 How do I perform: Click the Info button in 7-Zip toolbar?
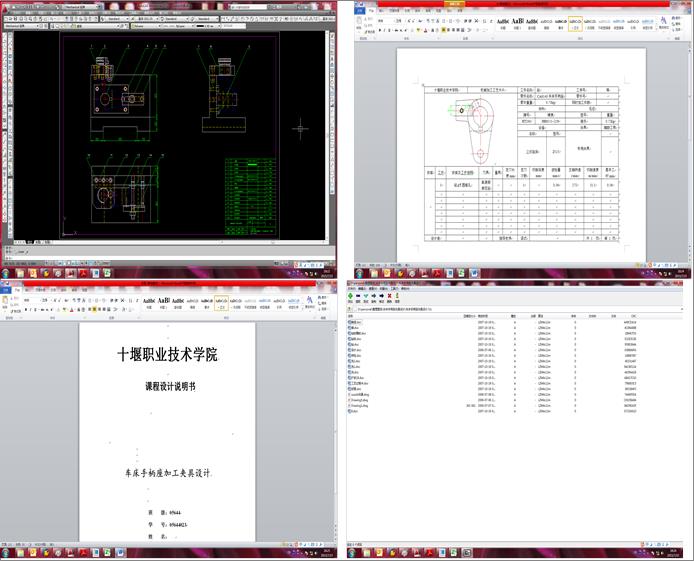point(397,296)
